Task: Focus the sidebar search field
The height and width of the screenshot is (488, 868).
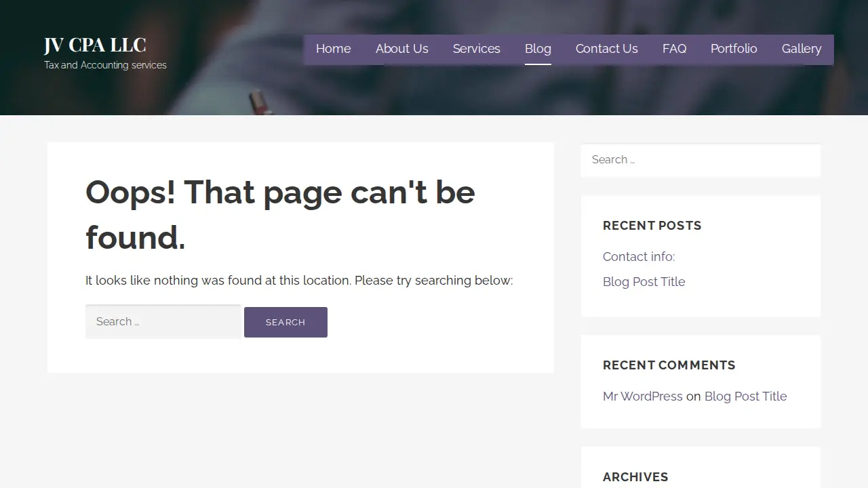Action: pyautogui.click(x=701, y=160)
